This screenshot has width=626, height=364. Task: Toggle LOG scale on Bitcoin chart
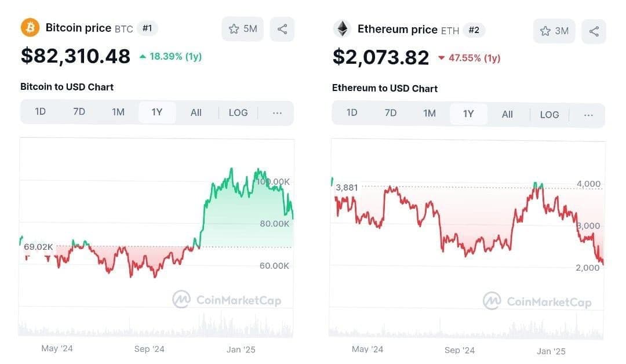pos(238,112)
